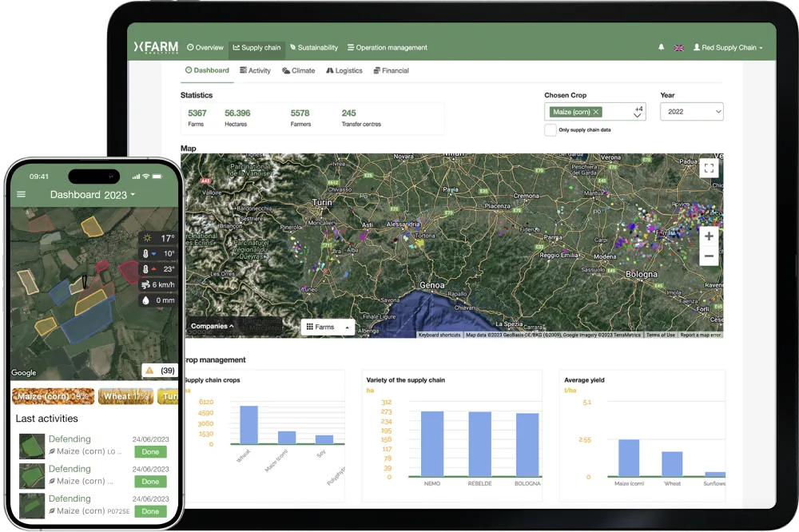Viewport: 799px width, 532px height.
Task: Click 245 Transfer centres statistic
Action: [x=361, y=118]
